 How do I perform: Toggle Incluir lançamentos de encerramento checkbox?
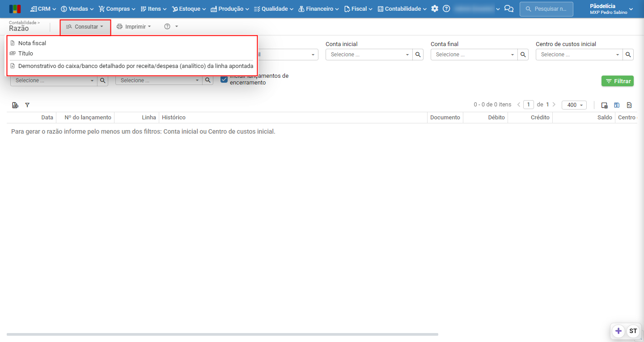coord(224,80)
